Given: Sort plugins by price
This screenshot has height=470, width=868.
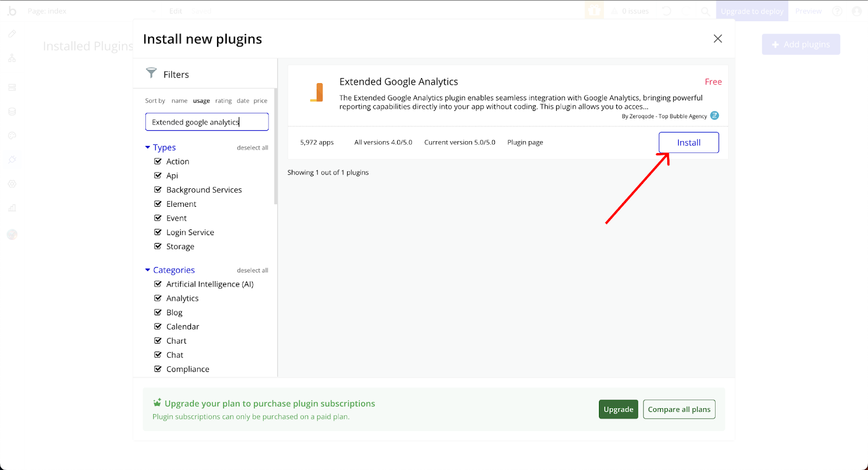Looking at the screenshot, I should pos(260,100).
